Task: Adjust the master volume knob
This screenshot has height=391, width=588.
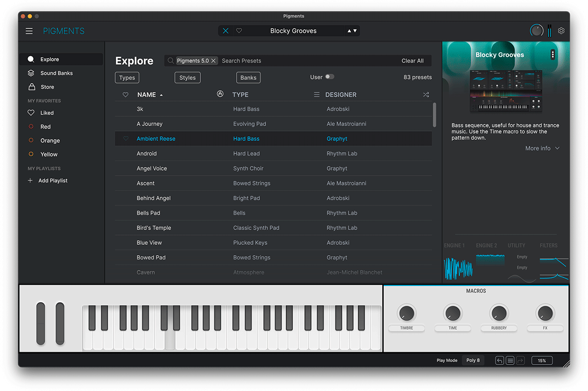Action: coord(537,31)
